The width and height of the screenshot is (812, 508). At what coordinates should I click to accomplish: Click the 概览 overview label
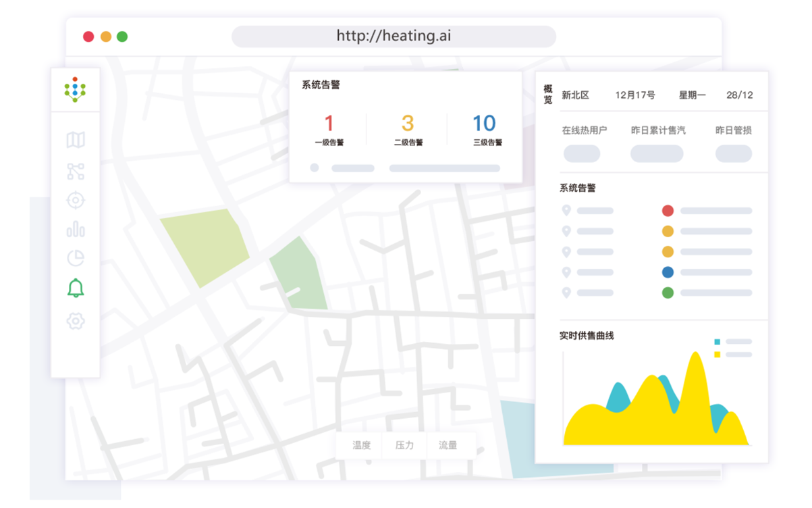(548, 95)
